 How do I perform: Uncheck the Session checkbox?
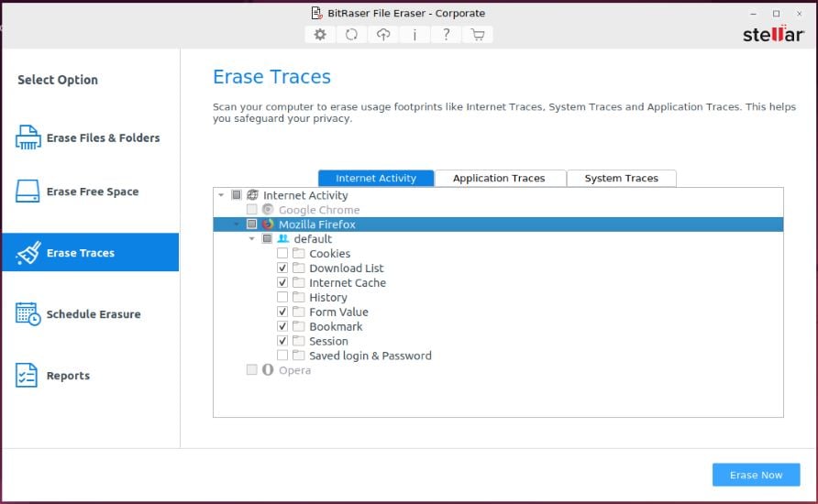pos(282,341)
